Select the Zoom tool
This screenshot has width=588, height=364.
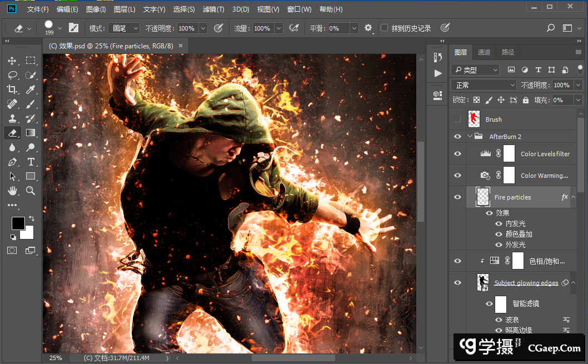click(31, 191)
